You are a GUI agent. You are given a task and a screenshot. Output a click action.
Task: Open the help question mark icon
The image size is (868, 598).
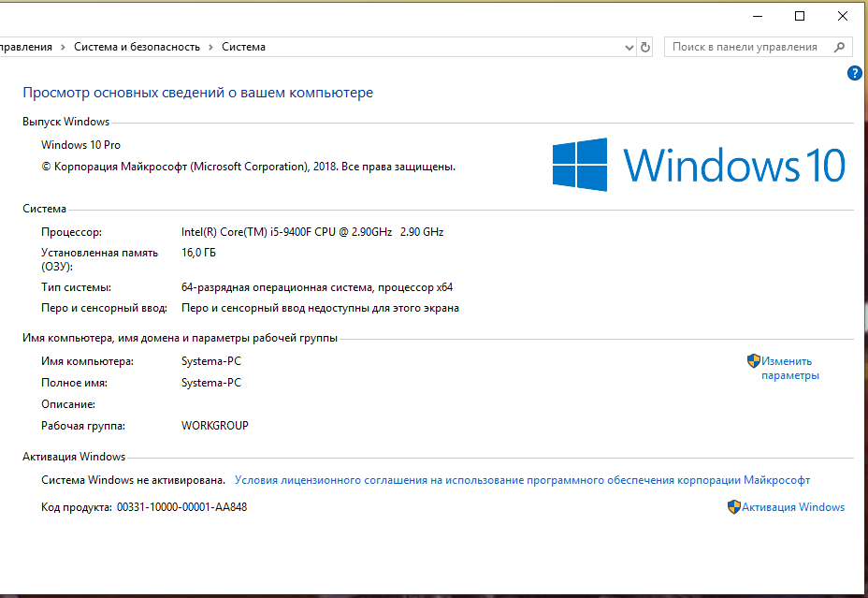pyautogui.click(x=854, y=73)
